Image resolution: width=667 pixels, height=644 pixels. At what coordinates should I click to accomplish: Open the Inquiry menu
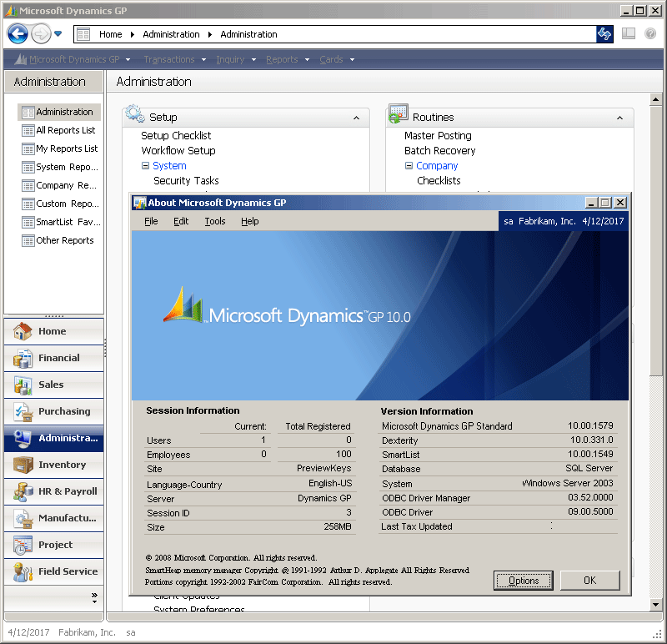tap(236, 59)
